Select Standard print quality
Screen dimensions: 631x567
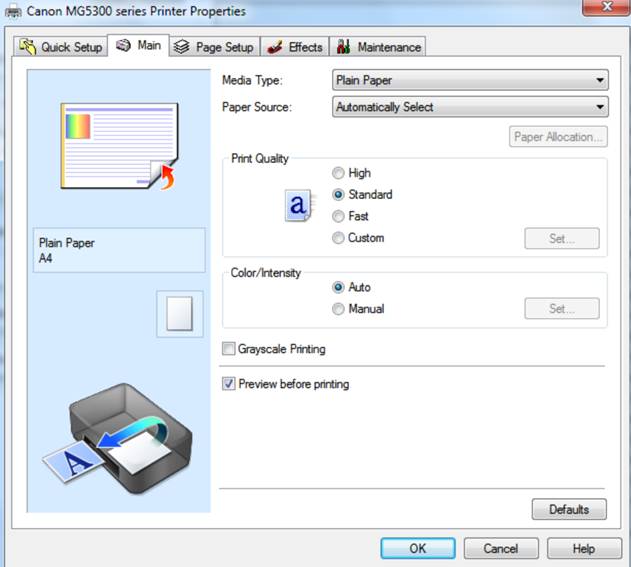click(x=362, y=195)
